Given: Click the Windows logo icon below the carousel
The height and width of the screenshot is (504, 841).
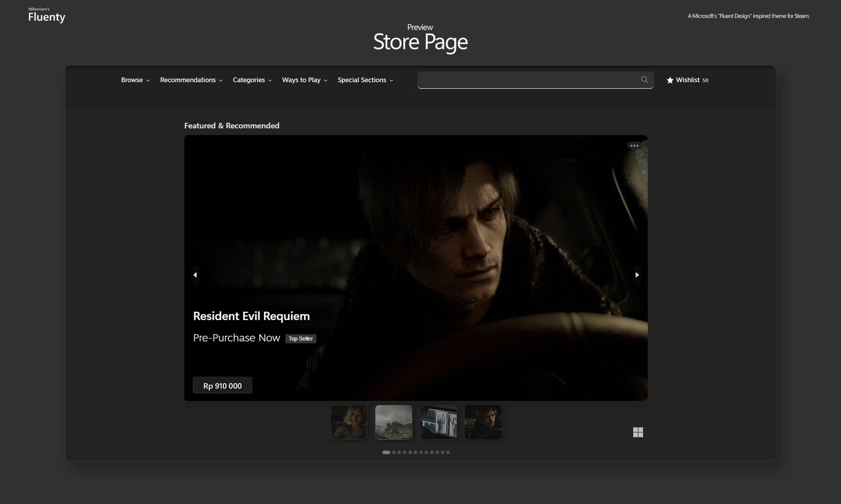Looking at the screenshot, I should coord(638,433).
